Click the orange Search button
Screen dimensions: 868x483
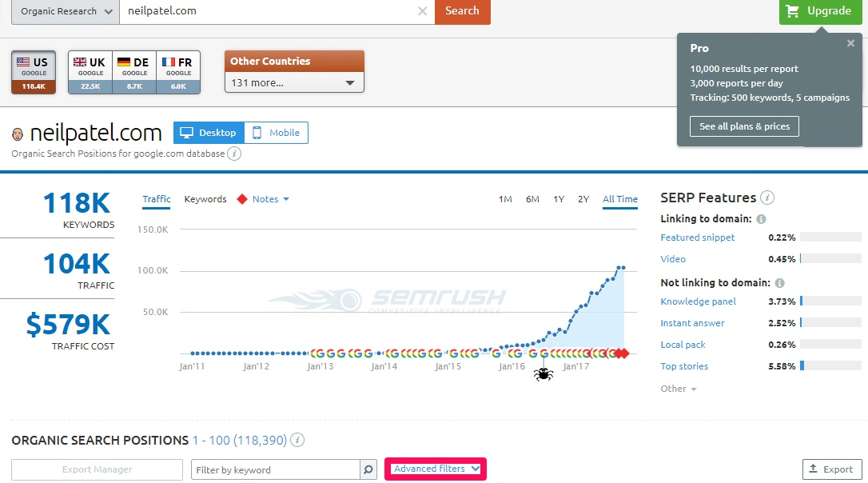[x=462, y=11]
